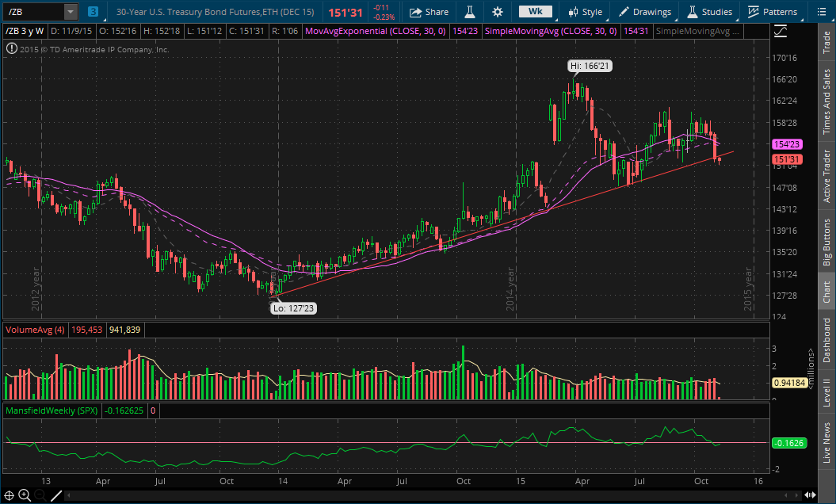Select the trendline drawing tool icon
The image size is (836, 504).
pos(56,496)
